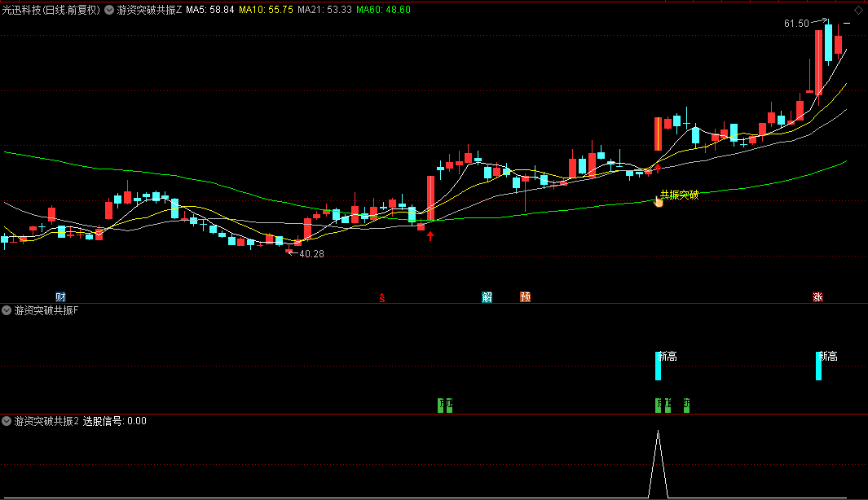
Task: Select the MA21: 53.33 readout
Action: click(x=324, y=10)
